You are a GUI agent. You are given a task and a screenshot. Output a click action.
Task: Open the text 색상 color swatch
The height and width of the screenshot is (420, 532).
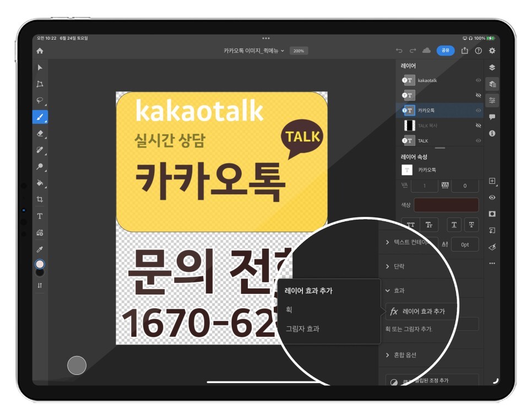pos(446,205)
